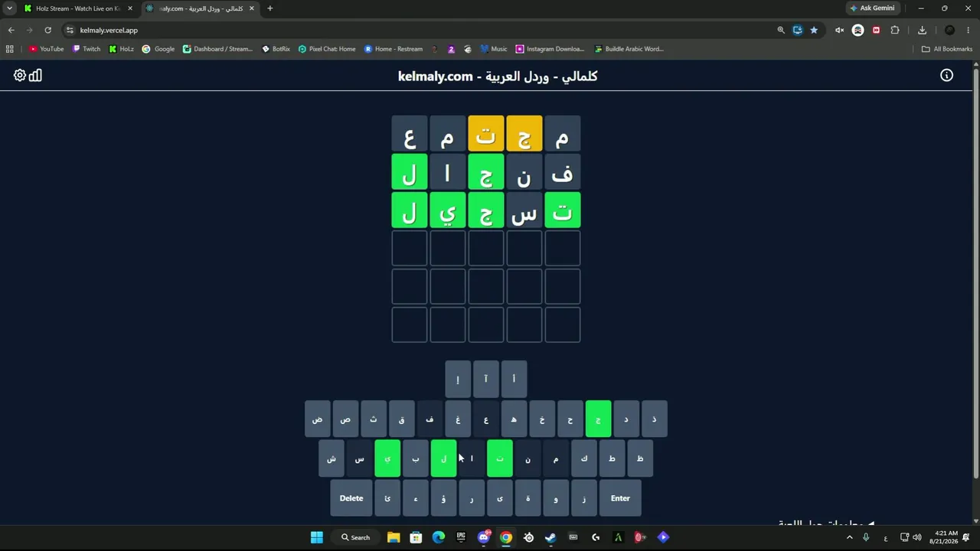The width and height of the screenshot is (980, 551).
Task: Tap the ذ key
Action: pyautogui.click(x=655, y=419)
